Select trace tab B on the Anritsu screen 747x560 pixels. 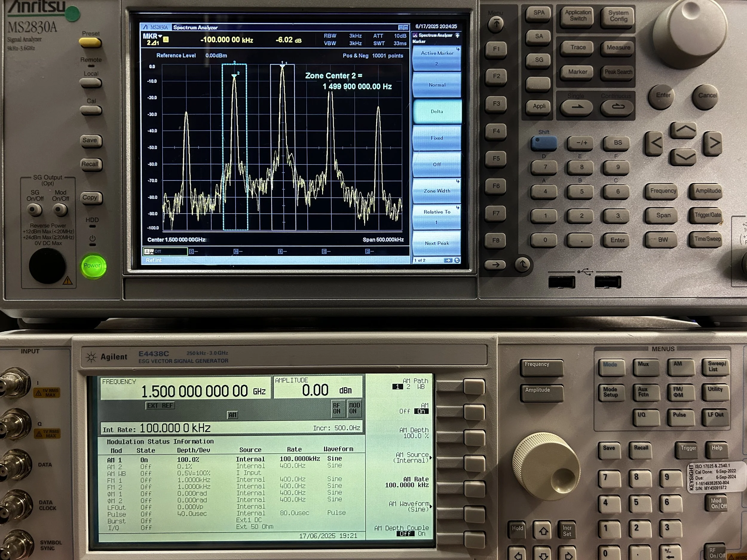click(x=193, y=251)
